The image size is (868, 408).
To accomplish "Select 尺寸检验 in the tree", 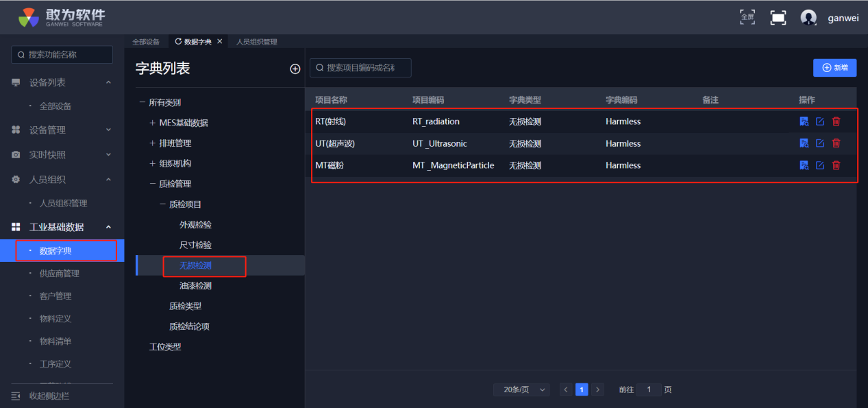I will point(195,245).
